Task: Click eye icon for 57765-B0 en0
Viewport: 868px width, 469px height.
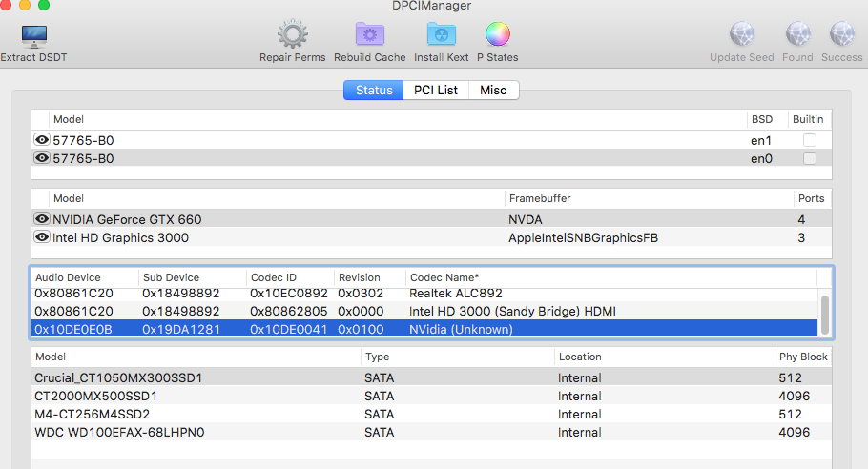Action: (42, 157)
